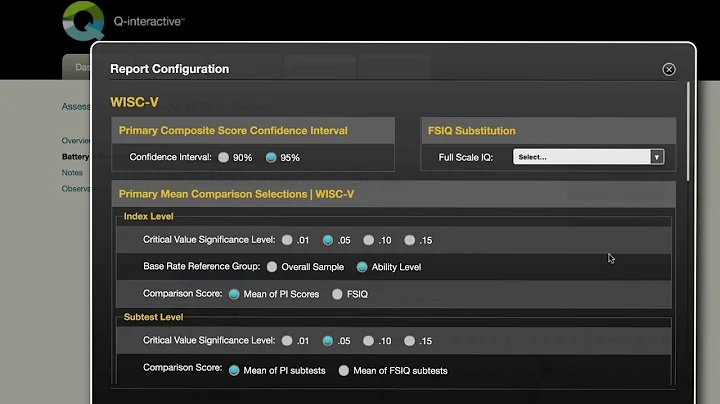The image size is (720, 404).
Task: Select Mean of PI Scores comparison
Action: [234, 294]
